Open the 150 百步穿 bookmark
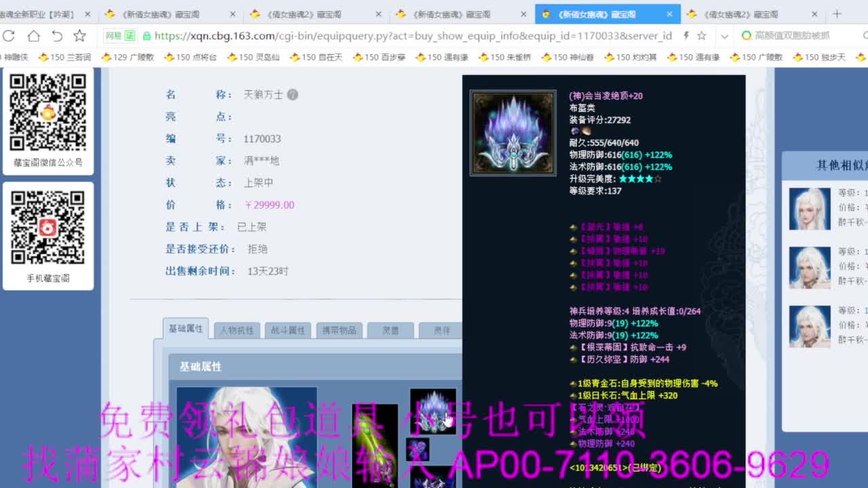This screenshot has width=868, height=488. point(379,58)
